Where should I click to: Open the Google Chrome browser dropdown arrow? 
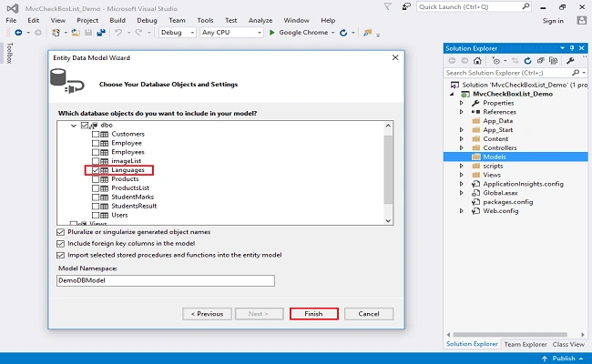tap(333, 33)
